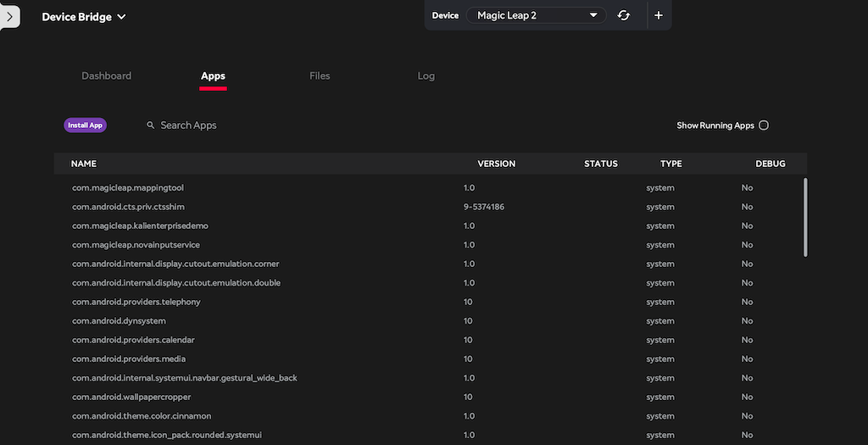Click the Install App button
The height and width of the screenshot is (445, 868).
point(85,125)
